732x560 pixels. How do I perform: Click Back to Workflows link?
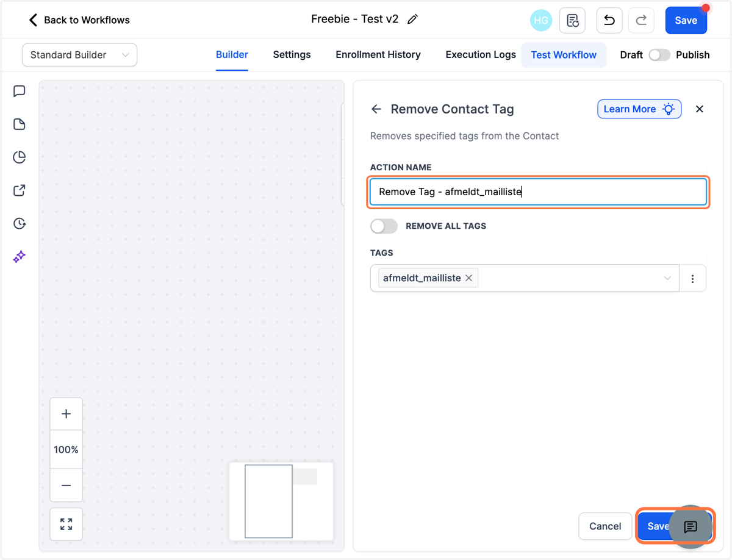click(87, 20)
